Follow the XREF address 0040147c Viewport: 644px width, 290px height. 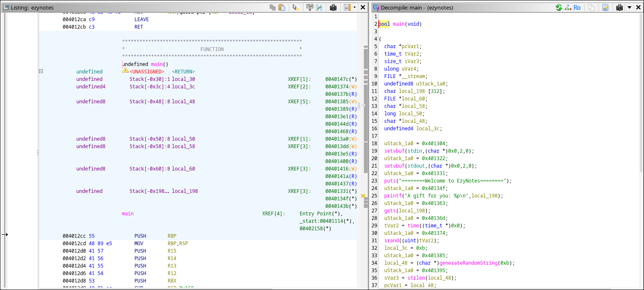pos(339,79)
